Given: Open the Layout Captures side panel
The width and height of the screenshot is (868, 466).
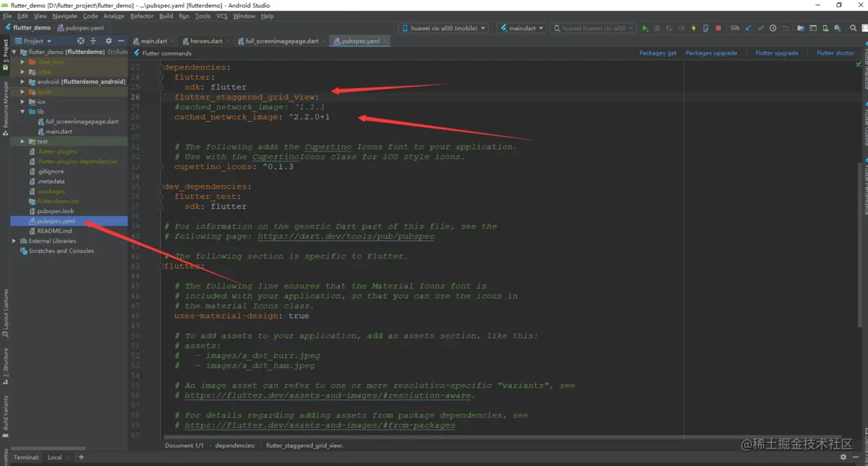Looking at the screenshot, I should [x=6, y=313].
